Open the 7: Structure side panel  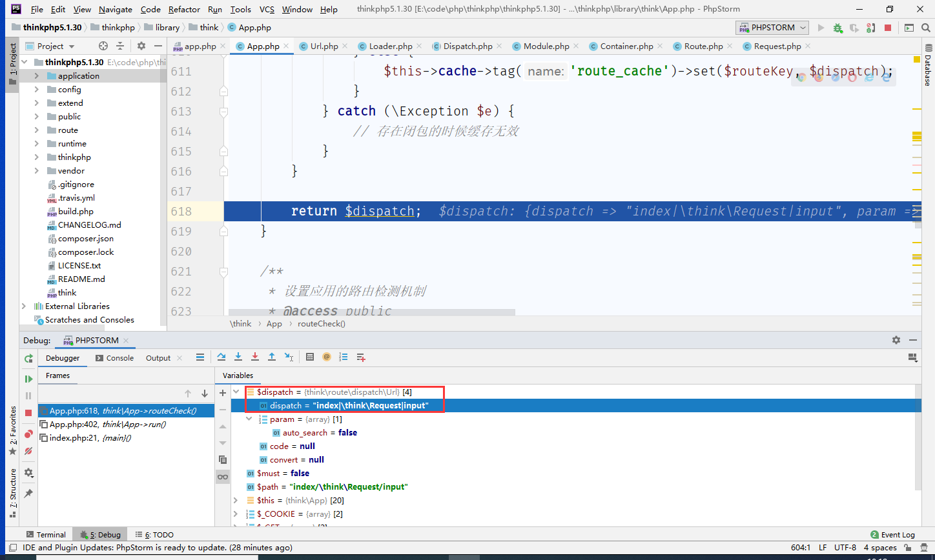pyautogui.click(x=12, y=494)
